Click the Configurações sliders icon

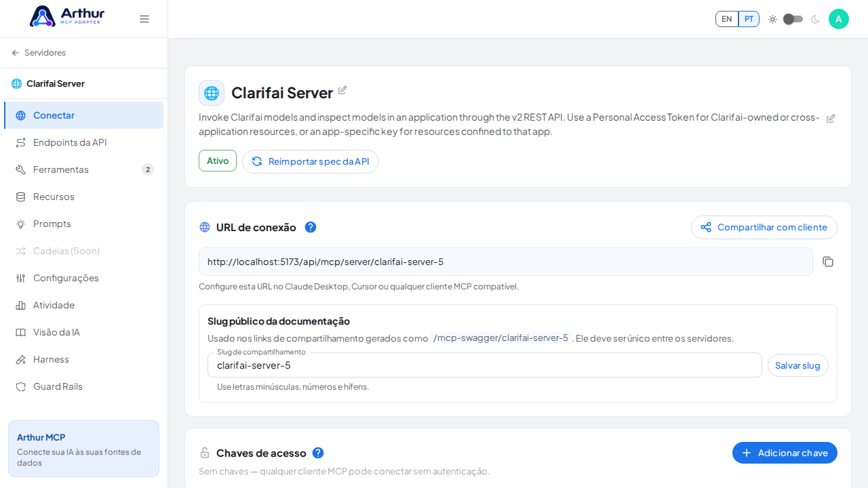(21, 278)
